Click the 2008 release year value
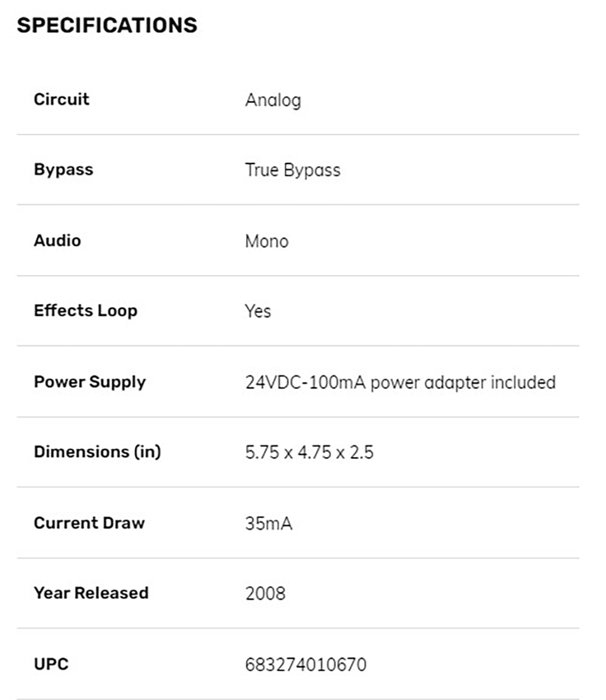 click(265, 594)
